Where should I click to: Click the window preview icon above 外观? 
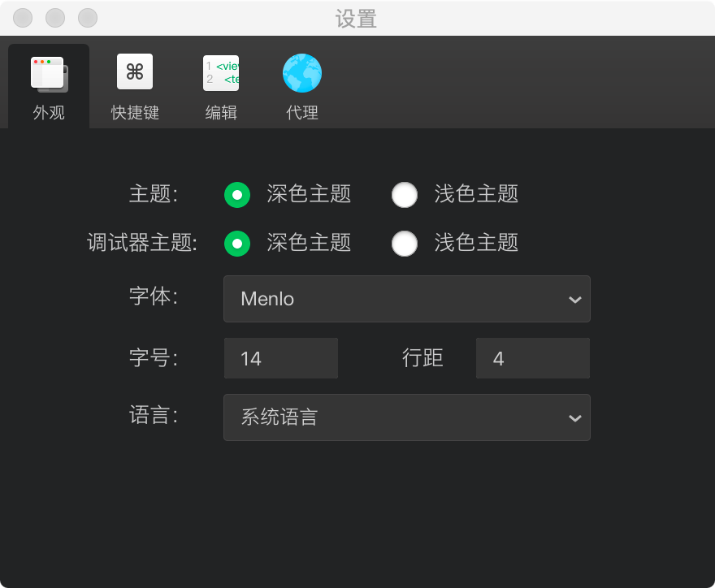coord(47,71)
